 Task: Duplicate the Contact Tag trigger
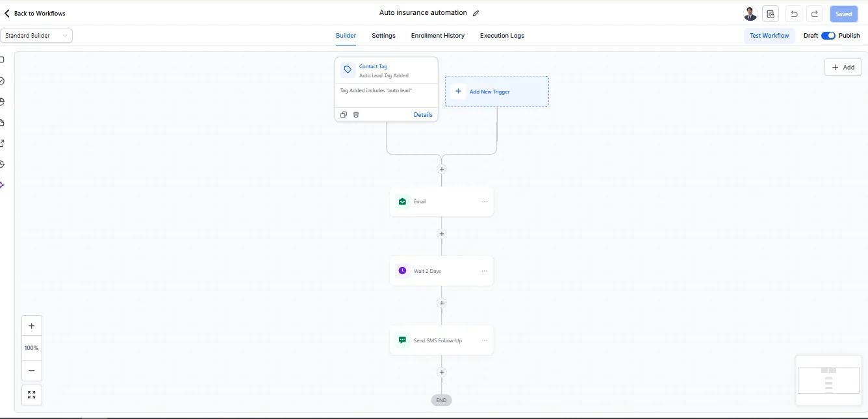(343, 114)
